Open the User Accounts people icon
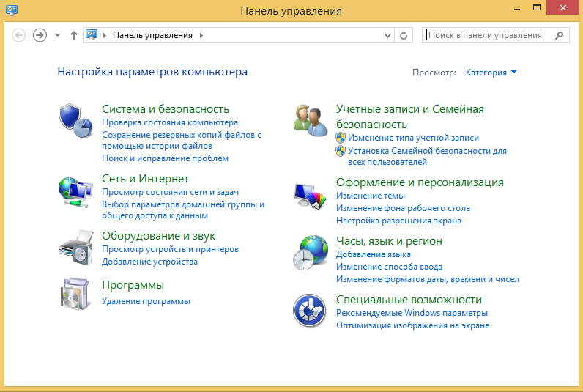This screenshot has height=392, width=583. [310, 120]
